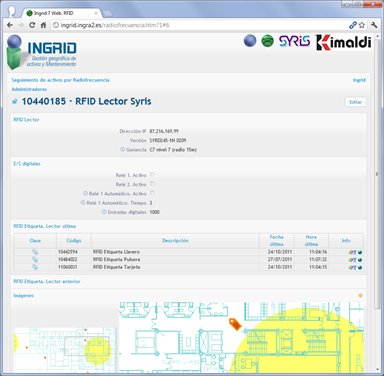Open the Kimaldi logo link
This screenshot has height=376, width=384.
click(x=343, y=42)
